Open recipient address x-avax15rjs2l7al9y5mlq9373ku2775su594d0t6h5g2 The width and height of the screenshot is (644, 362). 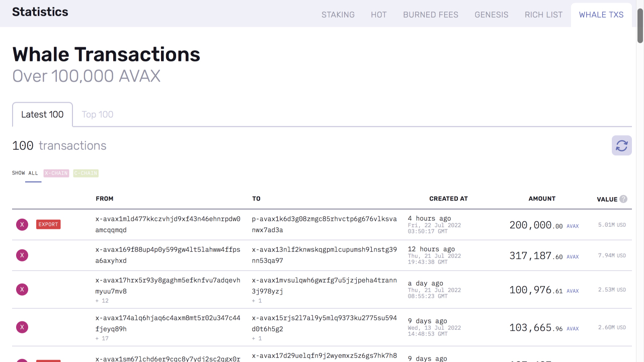(x=325, y=323)
